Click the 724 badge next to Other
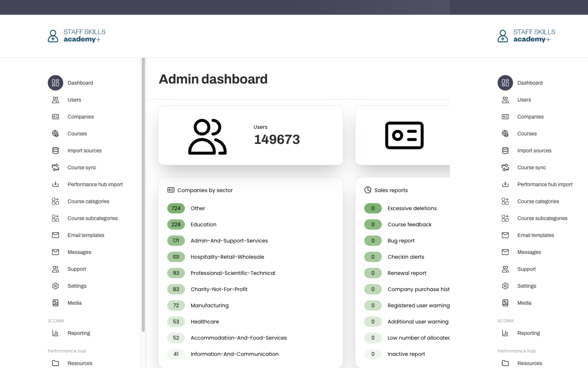The image size is (588, 368). (176, 208)
